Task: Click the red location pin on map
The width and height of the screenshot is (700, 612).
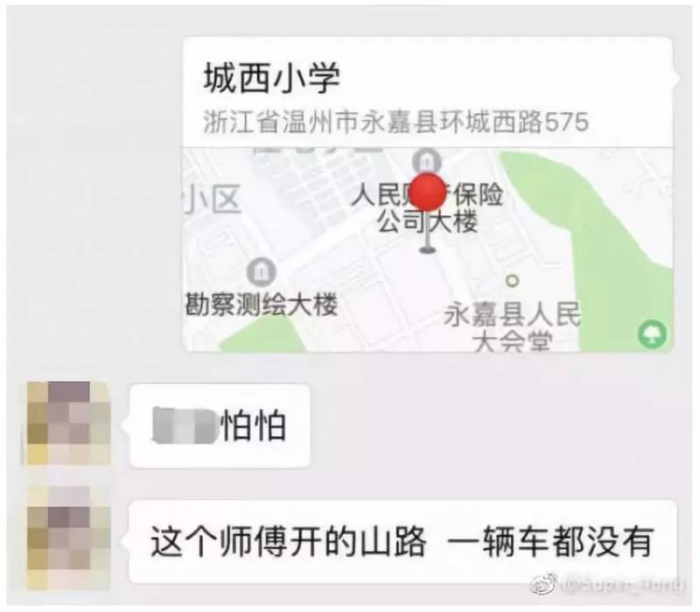Action: [428, 193]
